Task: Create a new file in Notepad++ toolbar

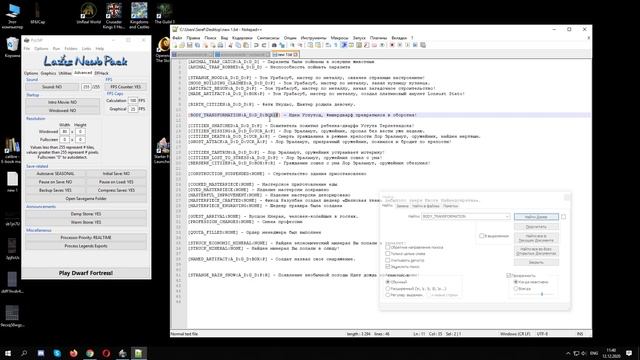Action: (175, 45)
